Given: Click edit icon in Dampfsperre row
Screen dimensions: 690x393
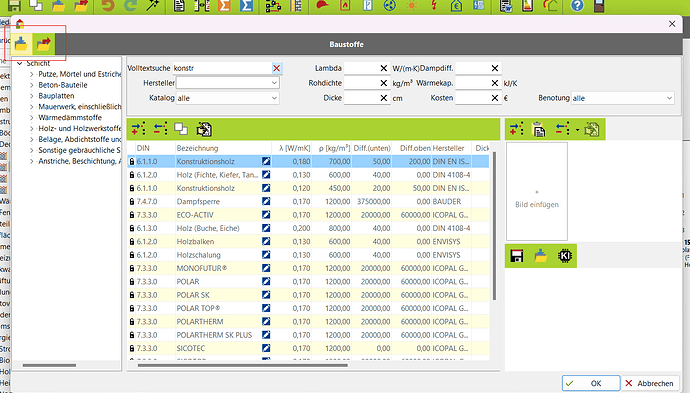Looking at the screenshot, I should point(266,202).
